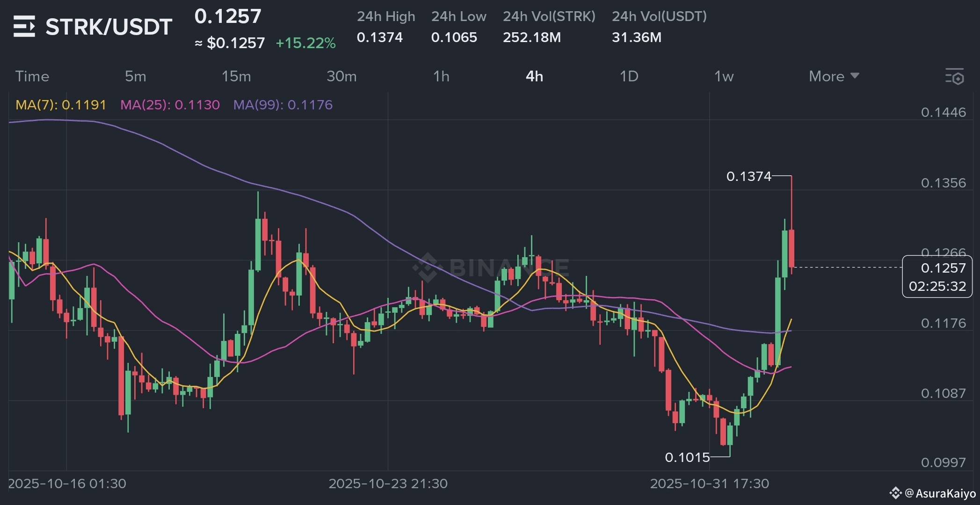980x505 pixels.
Task: Click the MA(7) indicator label
Action: [61, 105]
